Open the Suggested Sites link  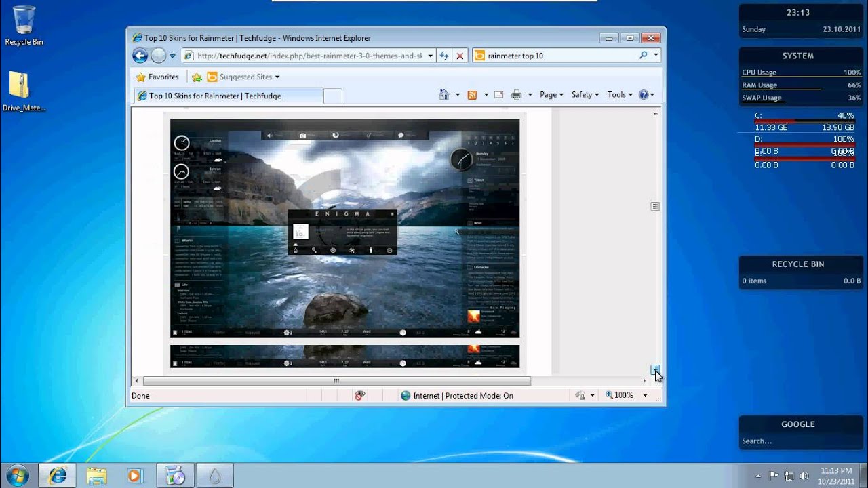[x=243, y=77]
